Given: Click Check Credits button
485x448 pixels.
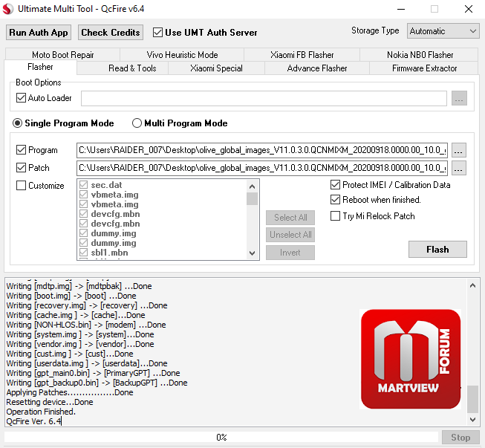Looking at the screenshot, I should click(x=111, y=33).
